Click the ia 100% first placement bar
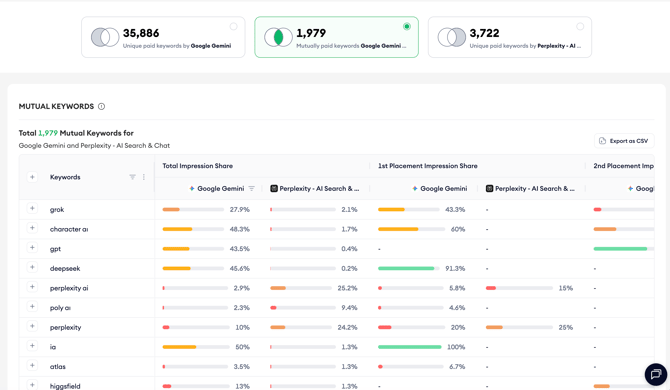The image size is (670, 390). [409, 347]
